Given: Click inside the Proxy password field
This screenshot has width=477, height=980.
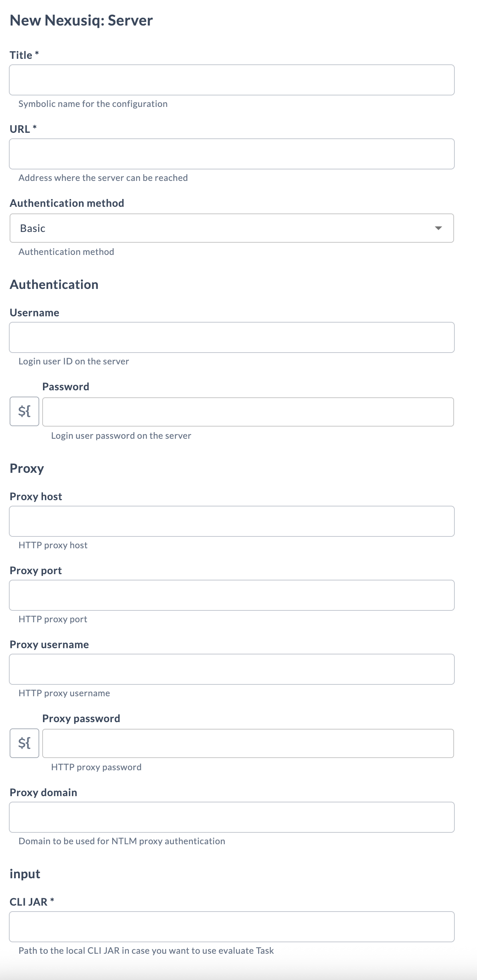Looking at the screenshot, I should point(248,743).
